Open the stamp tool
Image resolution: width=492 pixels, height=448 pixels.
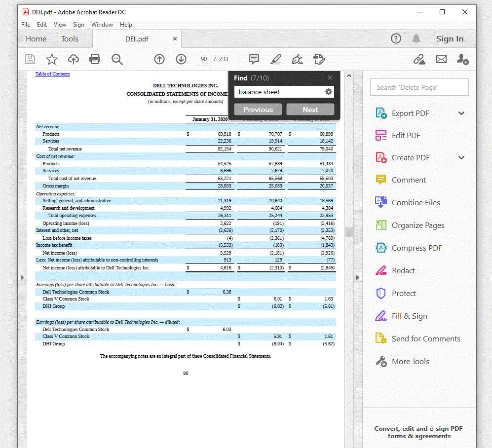coord(319,59)
